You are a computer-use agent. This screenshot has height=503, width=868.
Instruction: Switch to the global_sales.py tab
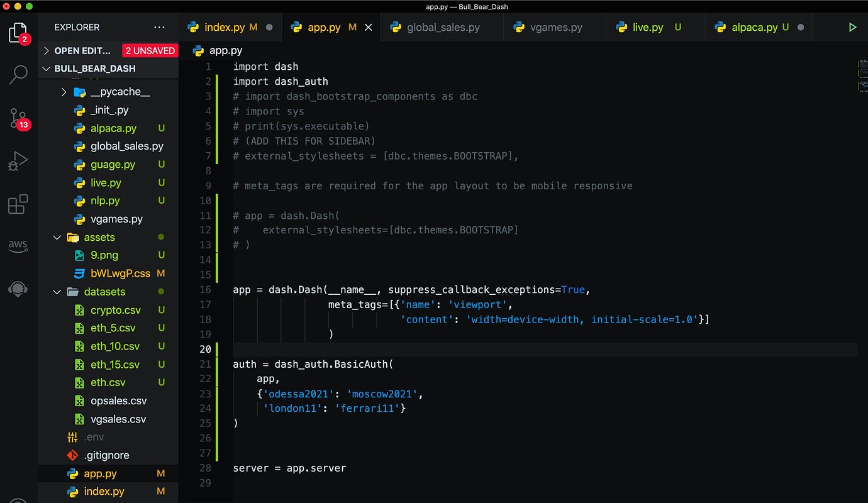coord(440,27)
